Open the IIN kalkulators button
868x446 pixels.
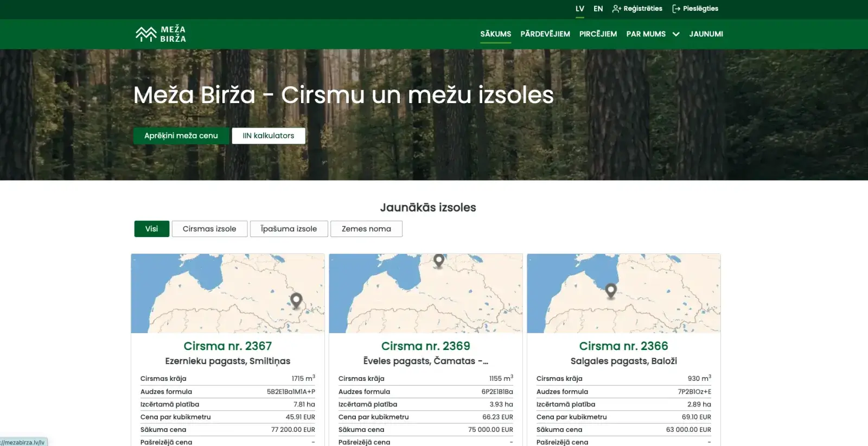click(x=269, y=136)
